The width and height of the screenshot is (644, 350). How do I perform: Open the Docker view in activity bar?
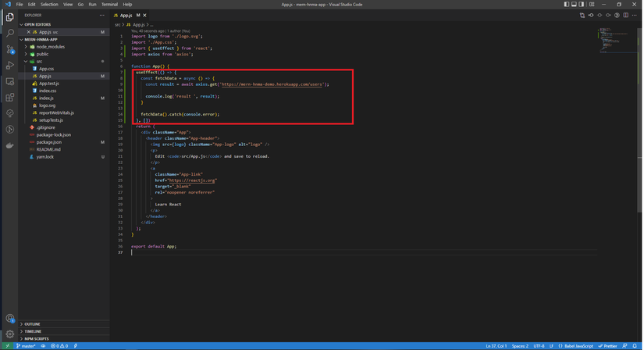coord(9,145)
